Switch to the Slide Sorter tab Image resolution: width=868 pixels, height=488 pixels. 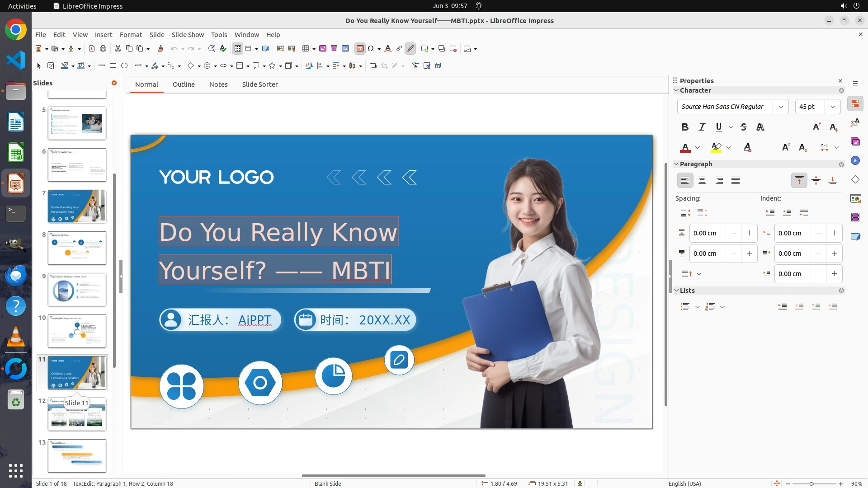[259, 84]
